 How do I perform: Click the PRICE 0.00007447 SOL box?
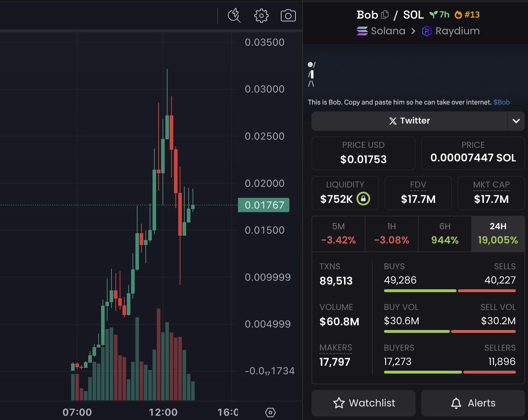[x=473, y=153]
